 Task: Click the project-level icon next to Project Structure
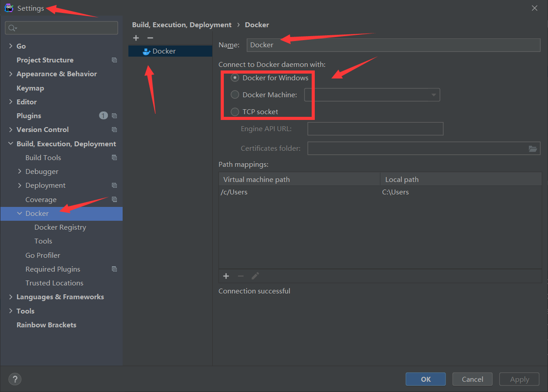click(114, 60)
